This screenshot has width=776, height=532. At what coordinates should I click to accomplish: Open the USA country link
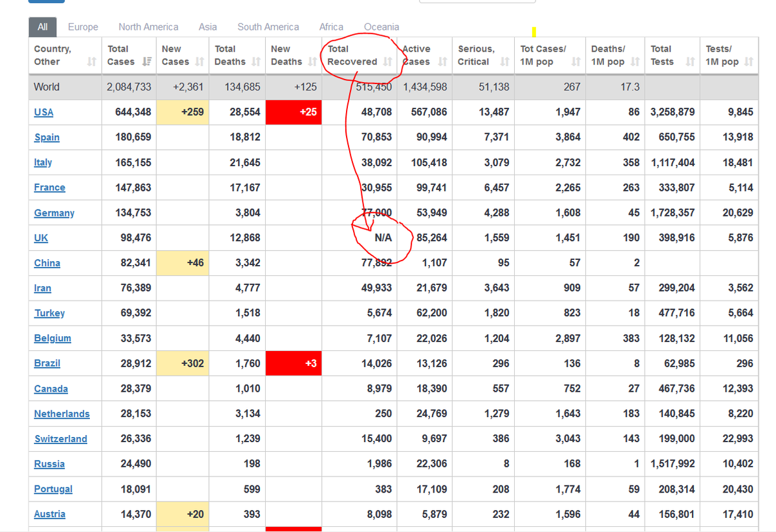click(43, 112)
